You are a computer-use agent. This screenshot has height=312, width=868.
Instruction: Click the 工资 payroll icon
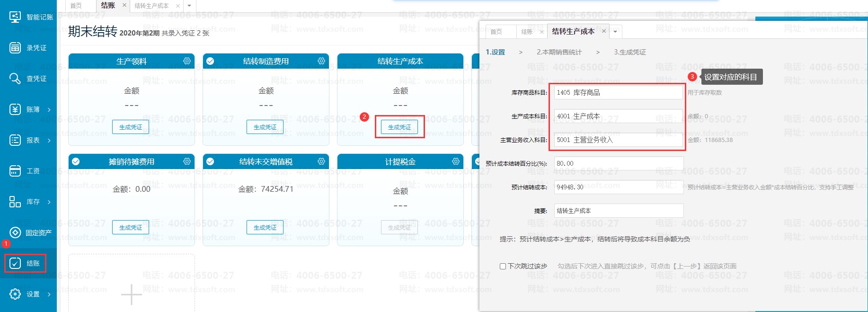[15, 171]
